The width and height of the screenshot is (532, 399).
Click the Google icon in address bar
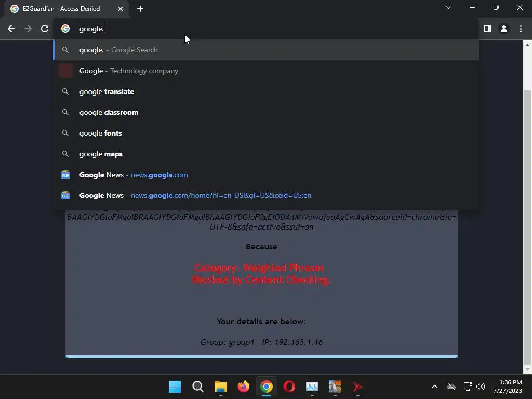point(65,29)
